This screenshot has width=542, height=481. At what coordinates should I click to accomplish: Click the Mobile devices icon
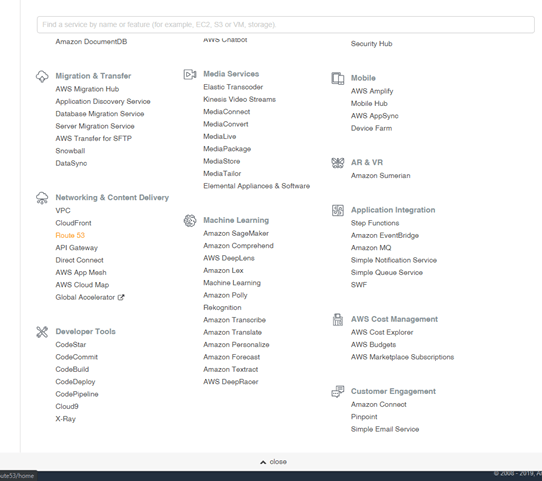pos(338,78)
